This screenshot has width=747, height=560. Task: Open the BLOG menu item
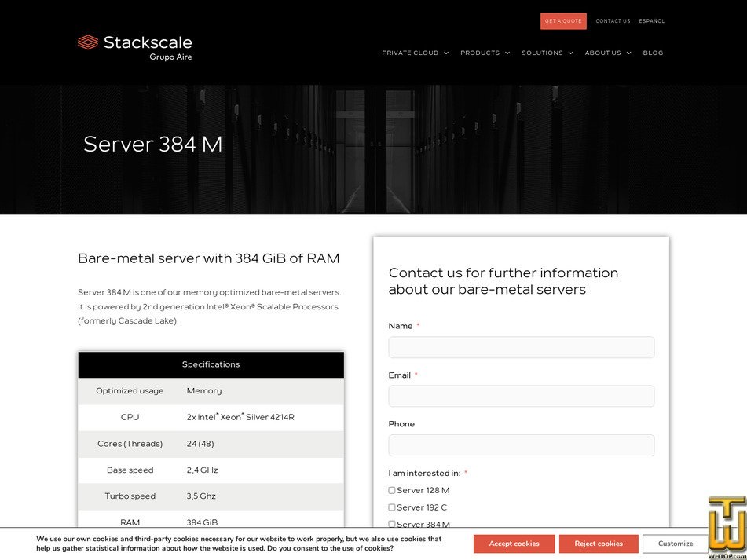tap(653, 53)
